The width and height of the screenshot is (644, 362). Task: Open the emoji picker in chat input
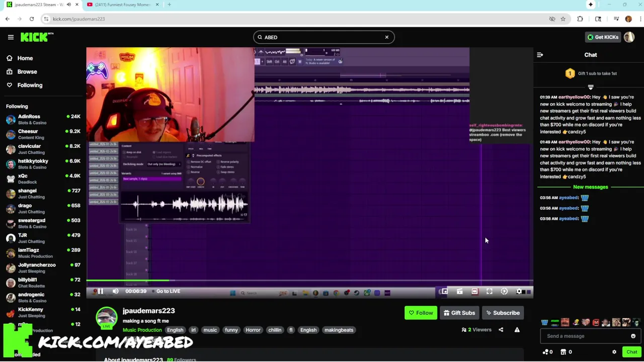pyautogui.click(x=633, y=336)
